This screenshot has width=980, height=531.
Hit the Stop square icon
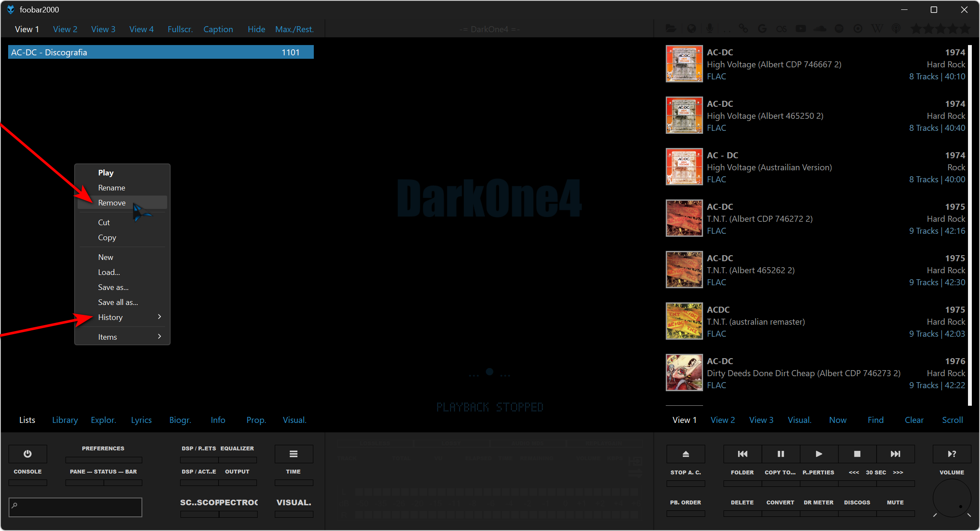pos(857,454)
